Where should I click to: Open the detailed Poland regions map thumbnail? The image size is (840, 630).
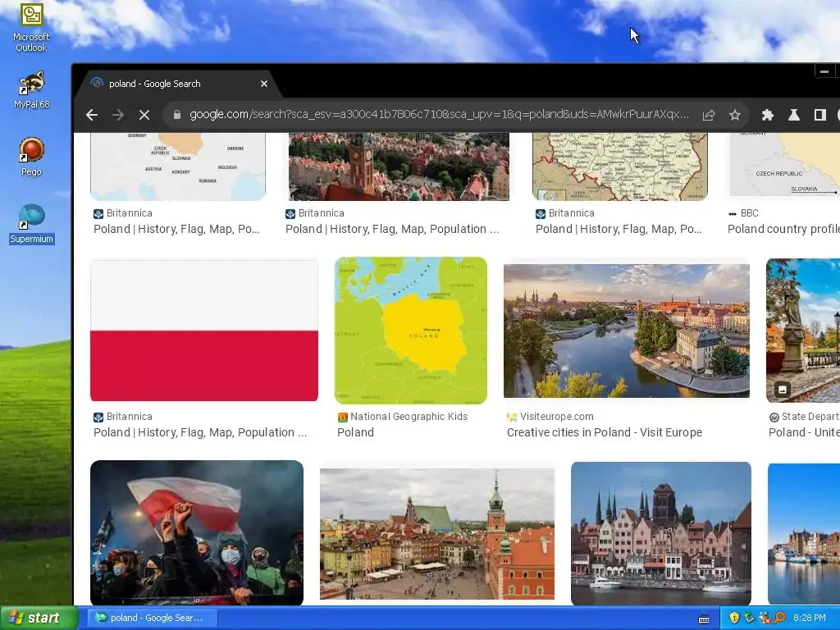(x=620, y=167)
